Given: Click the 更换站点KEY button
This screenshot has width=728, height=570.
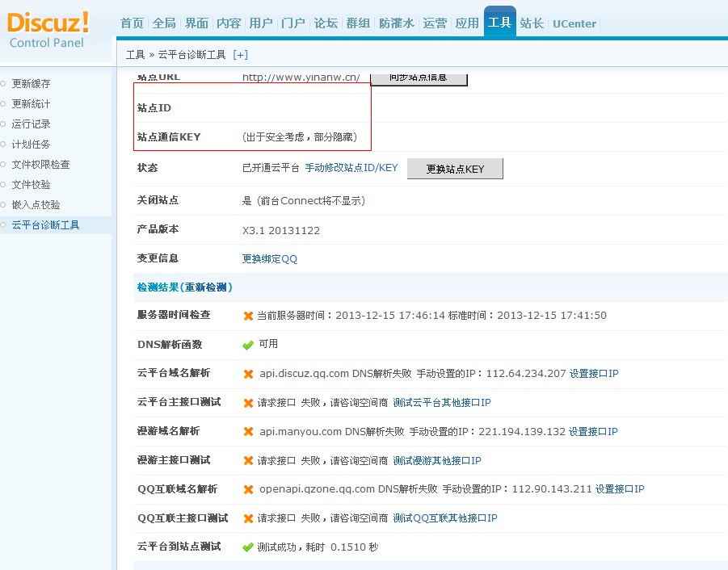Looking at the screenshot, I should tap(455, 169).
